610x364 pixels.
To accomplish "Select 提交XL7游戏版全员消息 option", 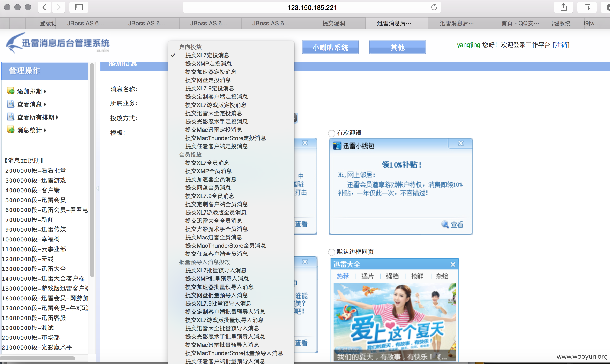I will point(231,213).
